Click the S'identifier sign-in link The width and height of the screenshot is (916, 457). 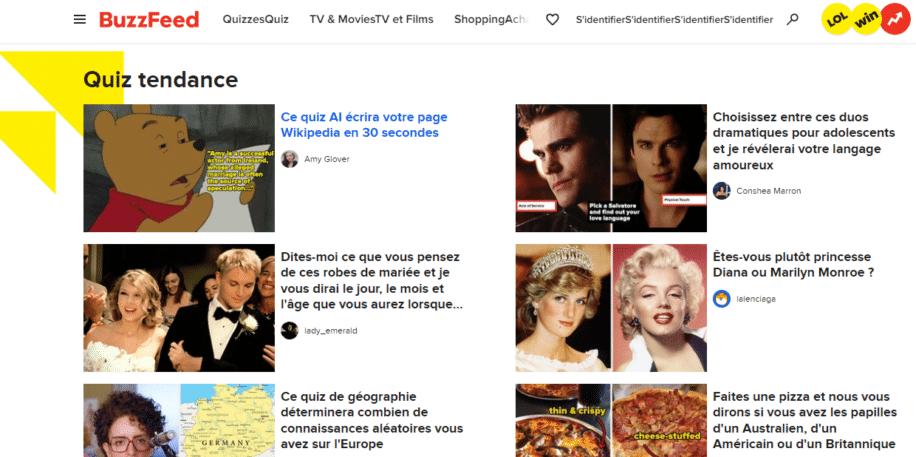click(x=674, y=19)
